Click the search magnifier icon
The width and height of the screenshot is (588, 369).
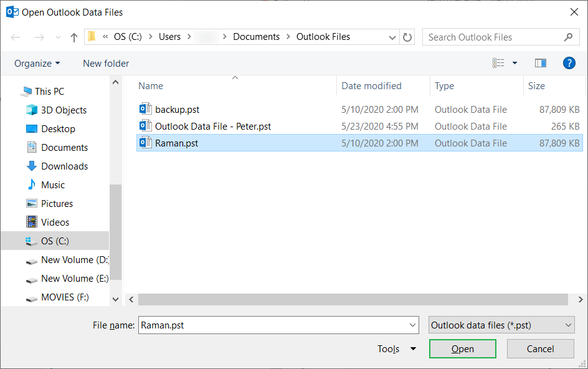click(x=569, y=37)
